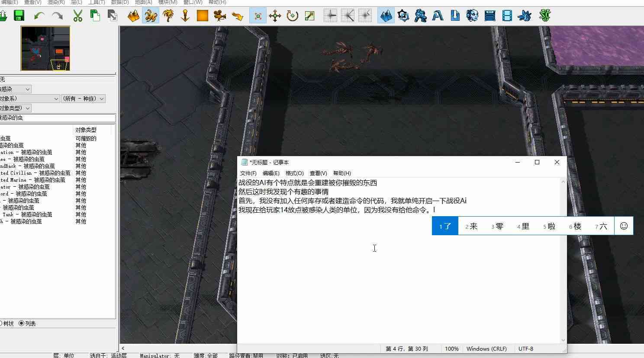The width and height of the screenshot is (644, 358).
Task: Open the Data editor marine module
Action: click(x=421, y=16)
